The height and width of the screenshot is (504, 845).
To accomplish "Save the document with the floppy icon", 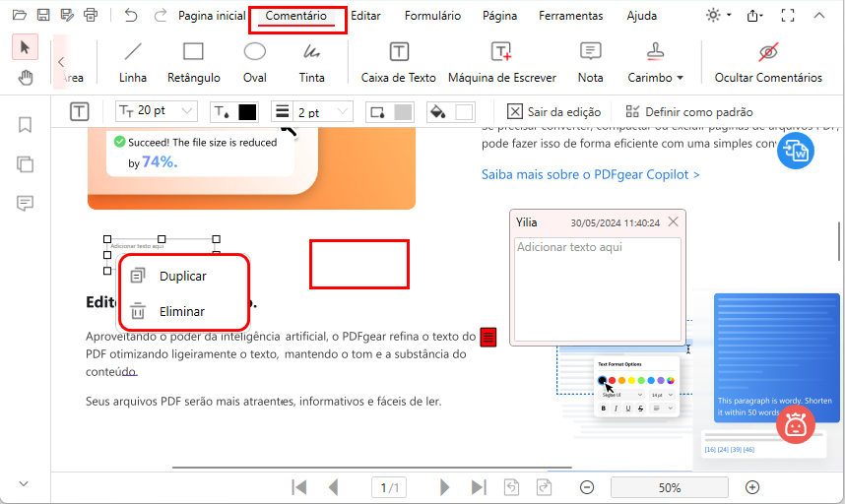I will [x=43, y=15].
